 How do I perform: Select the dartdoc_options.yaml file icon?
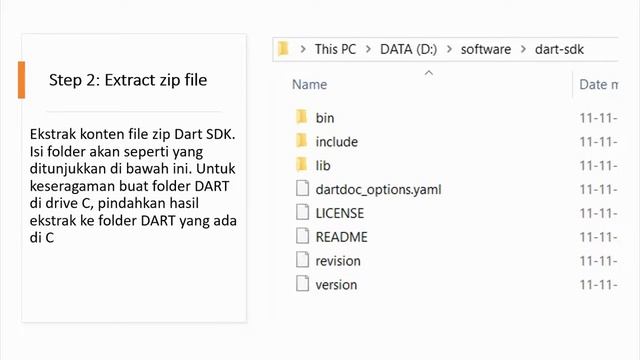[x=302, y=189]
